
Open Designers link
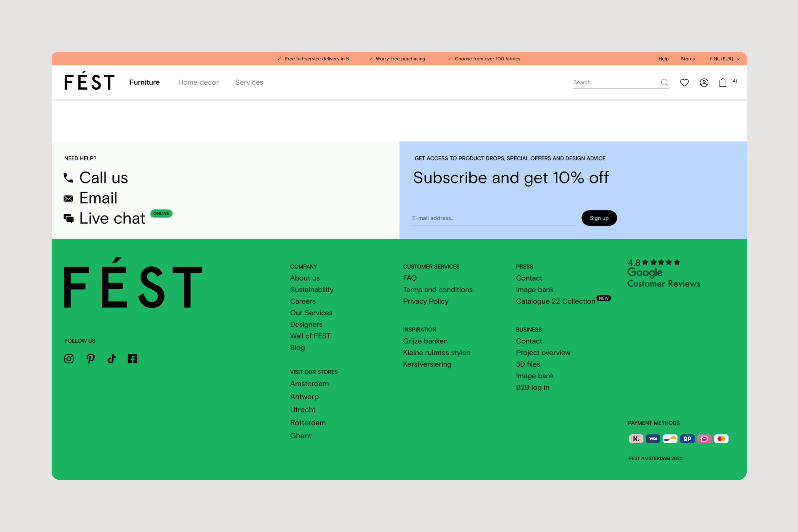pyautogui.click(x=306, y=324)
